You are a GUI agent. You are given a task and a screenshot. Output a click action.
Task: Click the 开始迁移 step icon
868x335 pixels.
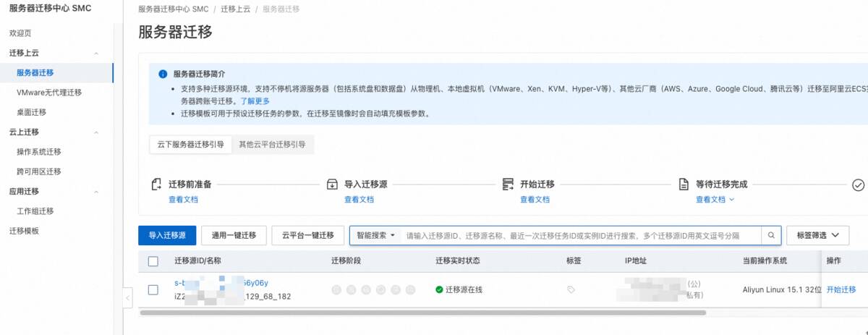point(508,185)
